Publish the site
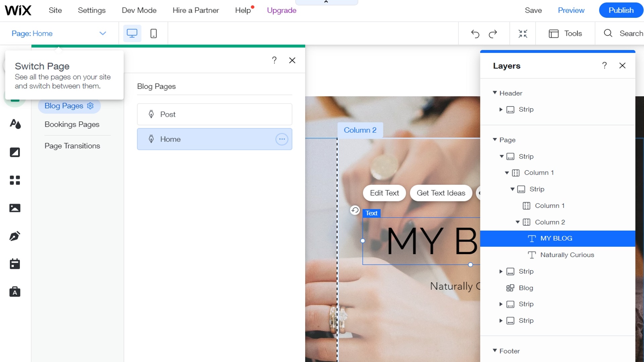 click(621, 10)
